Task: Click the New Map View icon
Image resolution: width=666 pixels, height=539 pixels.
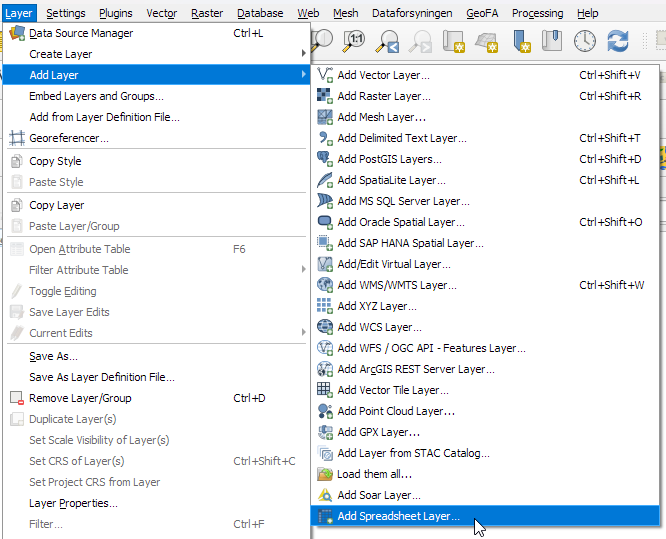Action: [x=455, y=40]
